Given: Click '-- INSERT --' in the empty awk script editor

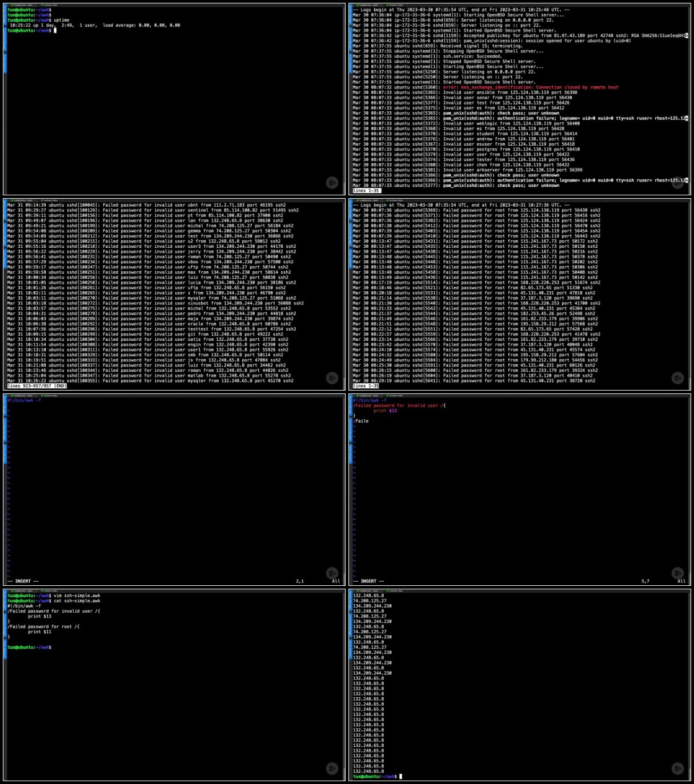Looking at the screenshot, I should pyautogui.click(x=23, y=581).
